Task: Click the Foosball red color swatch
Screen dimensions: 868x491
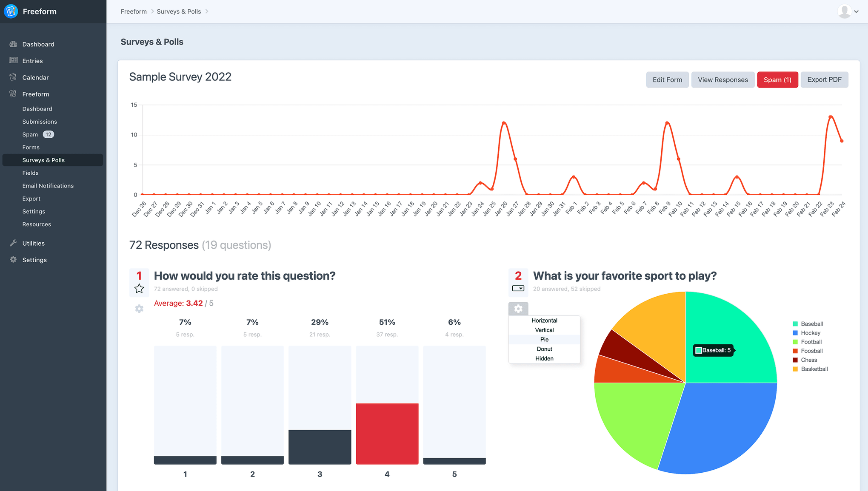Action: tap(795, 351)
